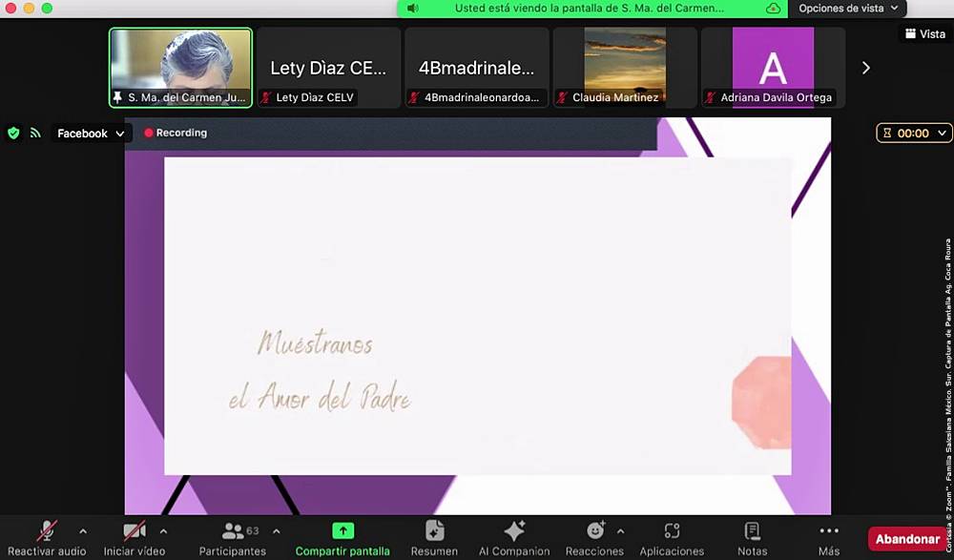Start video with the crossed camera icon
This screenshot has width=954, height=560.
[x=135, y=530]
